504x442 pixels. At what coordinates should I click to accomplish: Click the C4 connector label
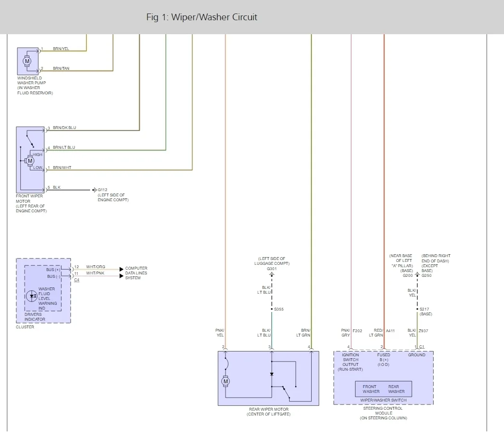coord(77,280)
